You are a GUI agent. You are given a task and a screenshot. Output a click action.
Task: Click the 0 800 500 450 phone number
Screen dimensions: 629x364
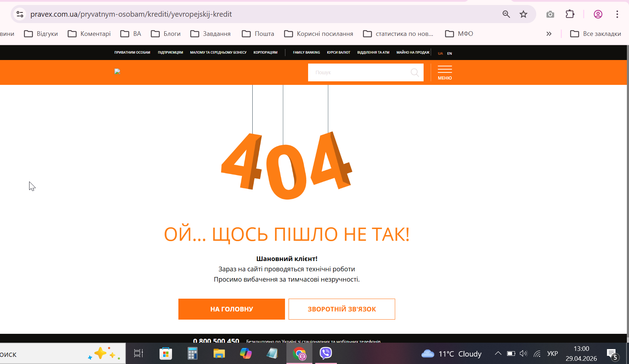(216, 341)
